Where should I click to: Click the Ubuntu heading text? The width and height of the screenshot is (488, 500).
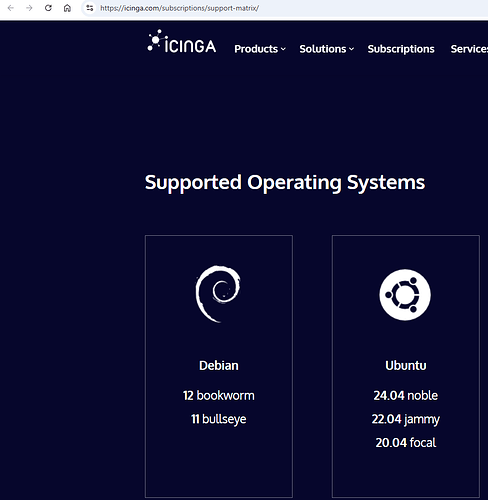406,366
